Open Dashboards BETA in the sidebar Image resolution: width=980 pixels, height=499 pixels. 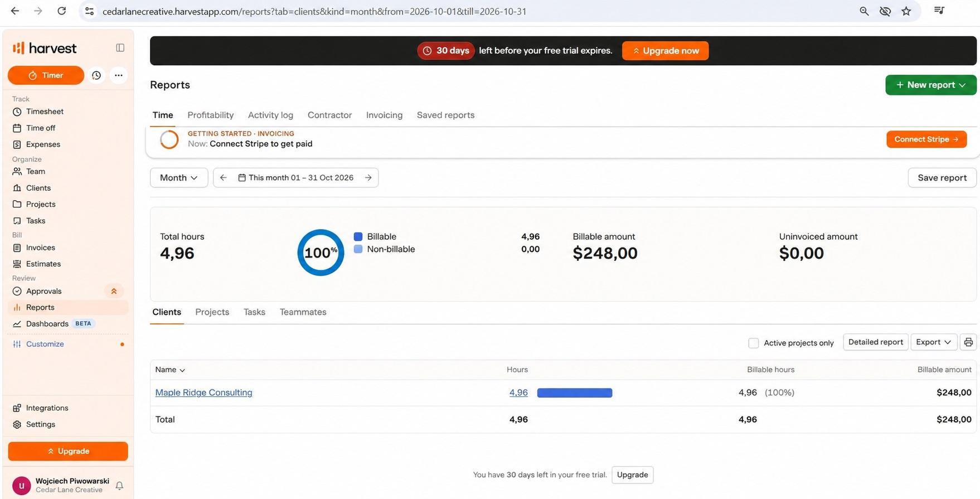pyautogui.click(x=54, y=324)
